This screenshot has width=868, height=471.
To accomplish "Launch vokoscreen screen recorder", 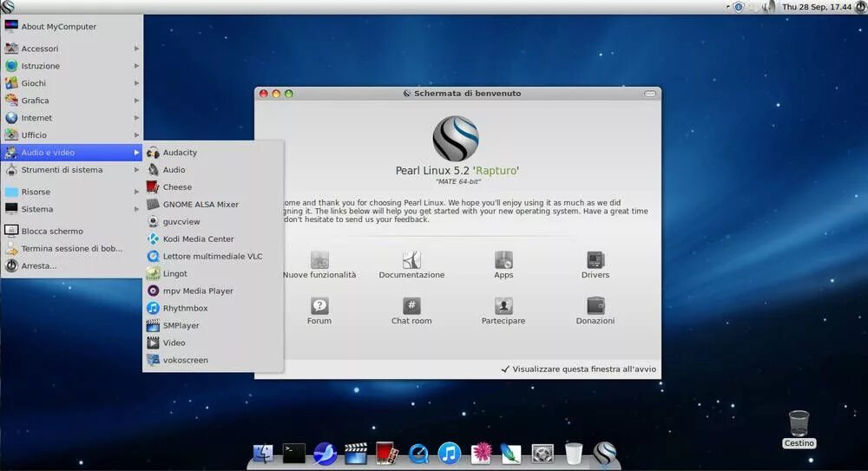I will coord(214,360).
